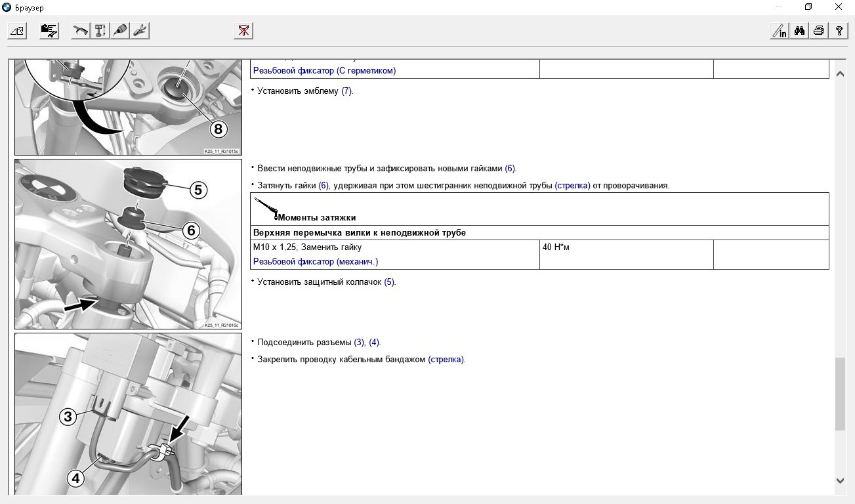Click the oil and lubricant tube icon
This screenshot has width=855, height=504.
point(120,30)
